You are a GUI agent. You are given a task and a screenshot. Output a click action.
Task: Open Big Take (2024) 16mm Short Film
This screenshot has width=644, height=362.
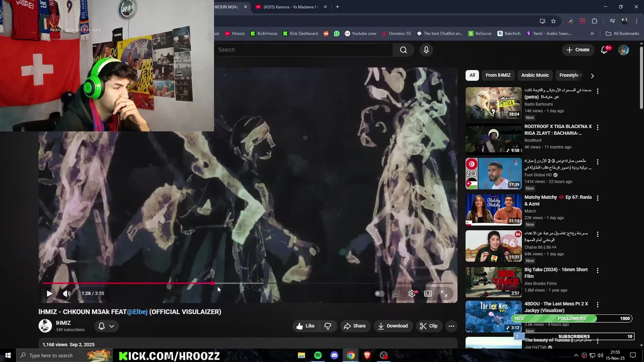[494, 282]
